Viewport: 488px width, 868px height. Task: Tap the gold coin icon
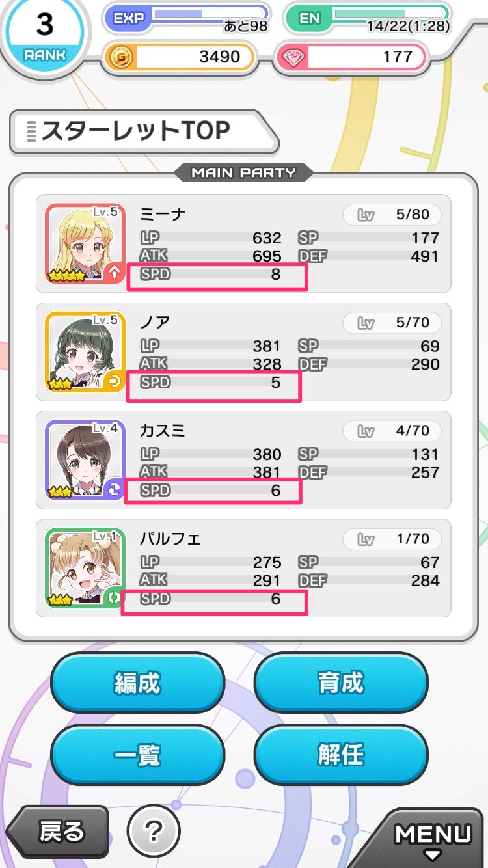[x=120, y=57]
